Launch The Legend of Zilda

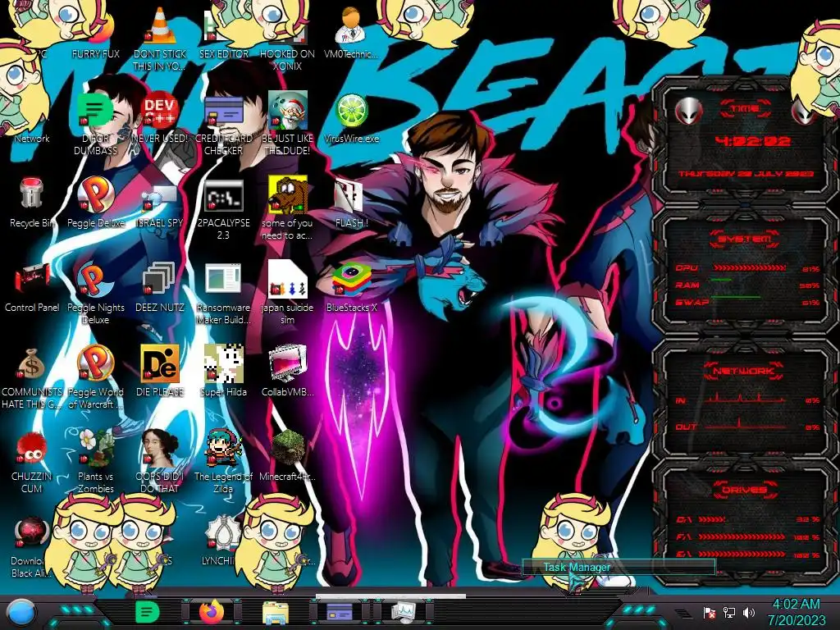[x=223, y=462]
